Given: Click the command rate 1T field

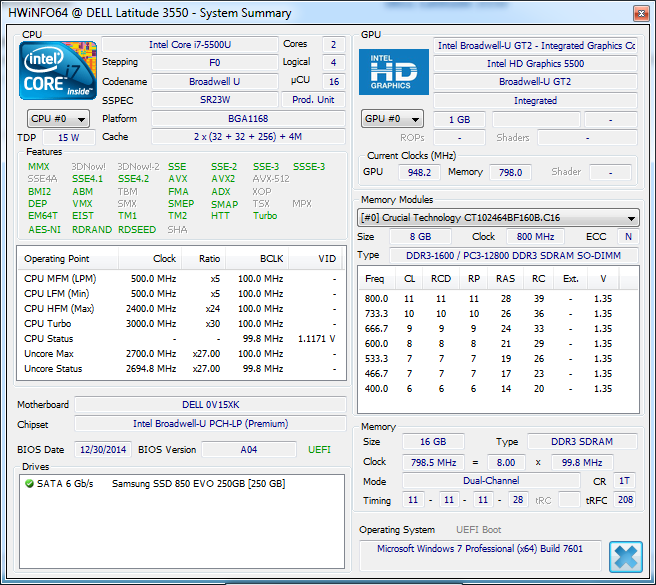Looking at the screenshot, I should [624, 481].
